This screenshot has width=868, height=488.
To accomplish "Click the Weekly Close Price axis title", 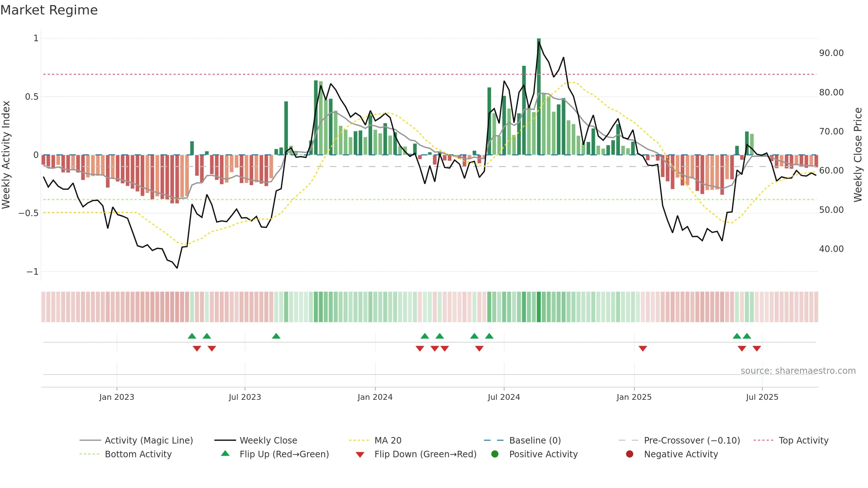I will point(858,155).
